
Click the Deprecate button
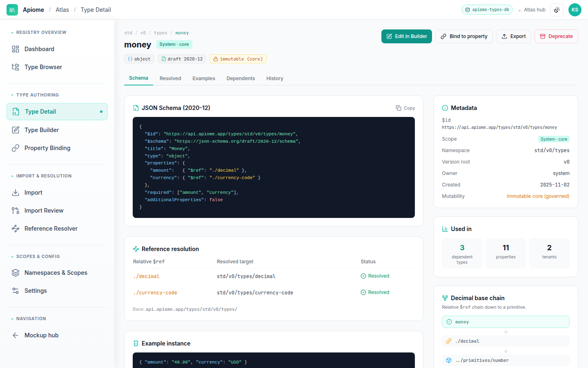556,36
